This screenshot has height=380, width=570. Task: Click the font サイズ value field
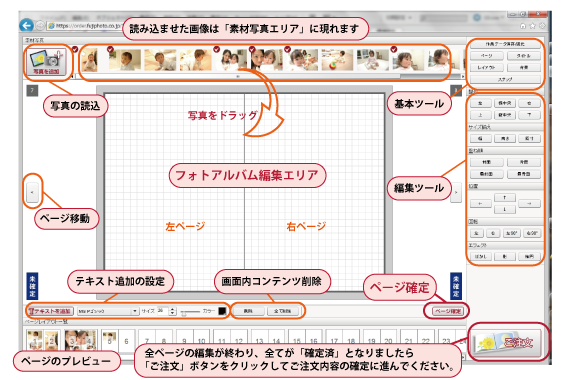[163, 311]
